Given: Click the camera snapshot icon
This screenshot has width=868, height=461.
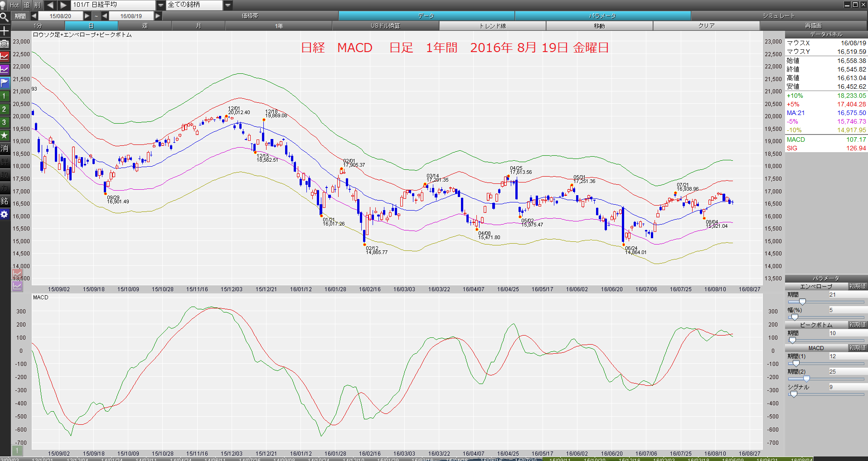Looking at the screenshot, I should coord(5,43).
